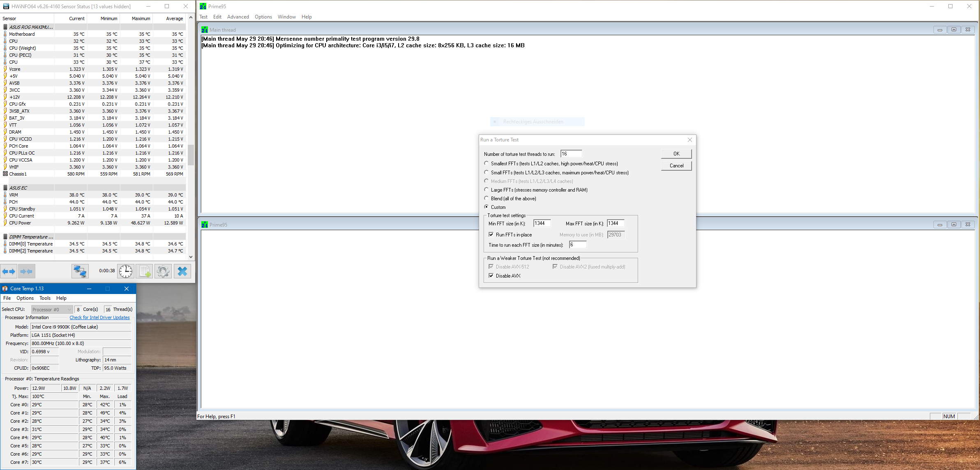
Task: Select the Small FFTs radio option
Action: pyautogui.click(x=487, y=172)
